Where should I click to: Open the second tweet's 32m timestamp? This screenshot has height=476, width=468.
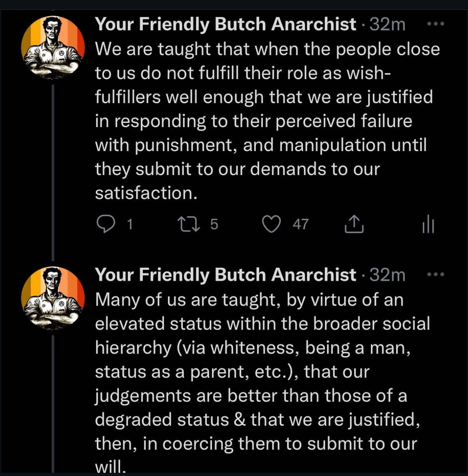tap(387, 275)
